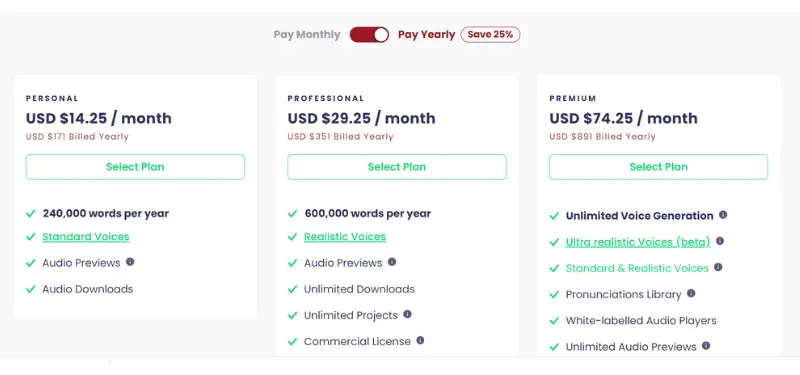Click the Standard & Realistic Voices text

pyautogui.click(x=637, y=268)
